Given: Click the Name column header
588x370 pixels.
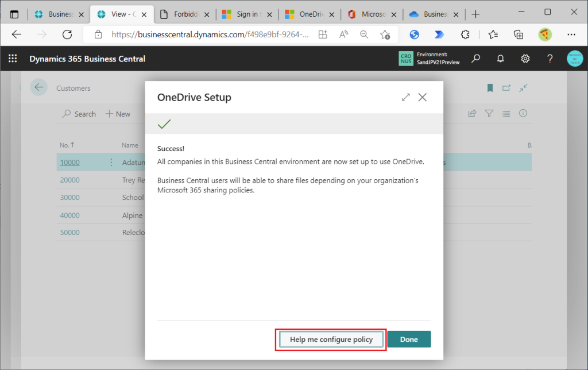Looking at the screenshot, I should (x=130, y=145).
